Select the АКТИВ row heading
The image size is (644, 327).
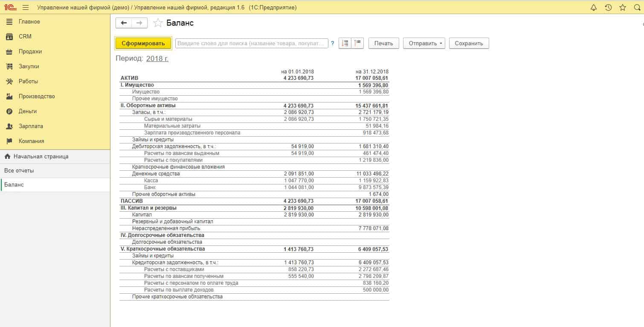129,78
